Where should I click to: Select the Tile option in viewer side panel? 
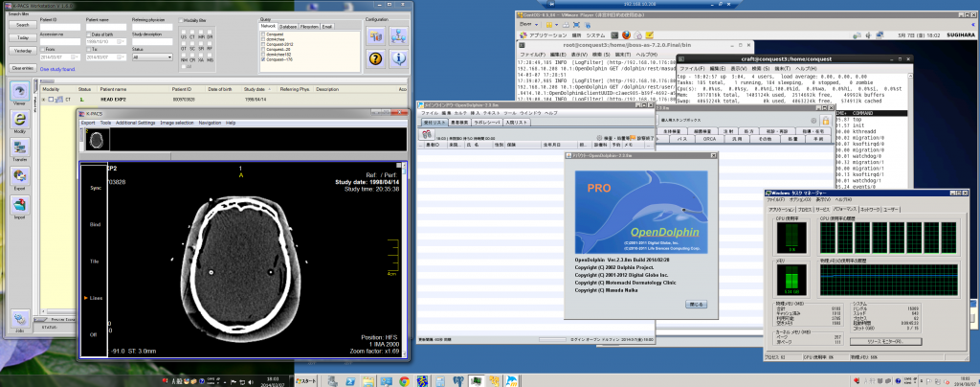(x=95, y=261)
